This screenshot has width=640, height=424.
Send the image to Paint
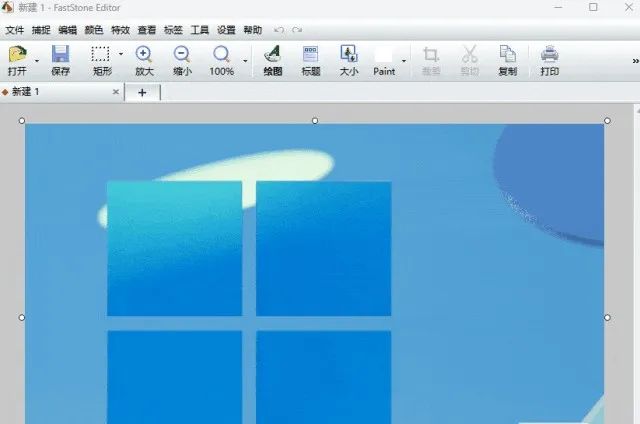tap(384, 60)
